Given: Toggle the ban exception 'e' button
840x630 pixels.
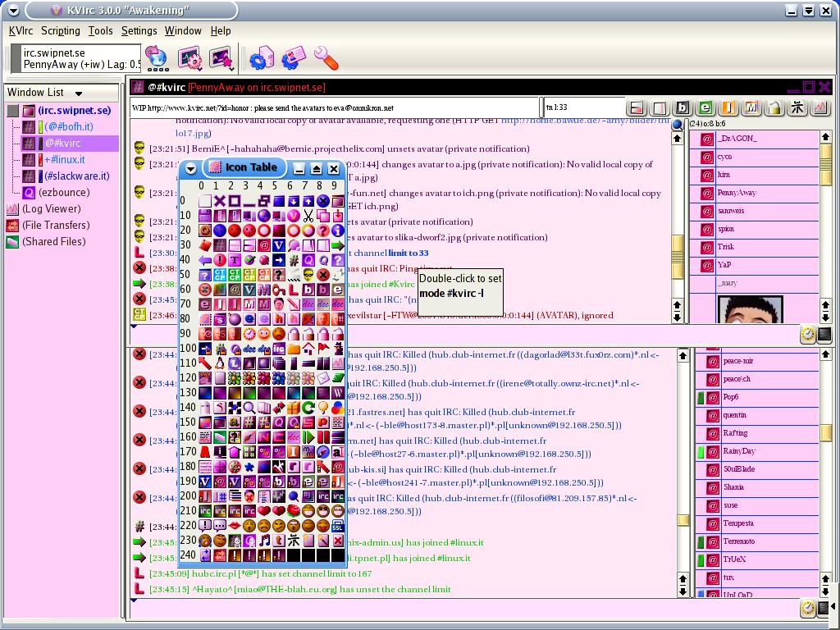Looking at the screenshot, I should [705, 107].
